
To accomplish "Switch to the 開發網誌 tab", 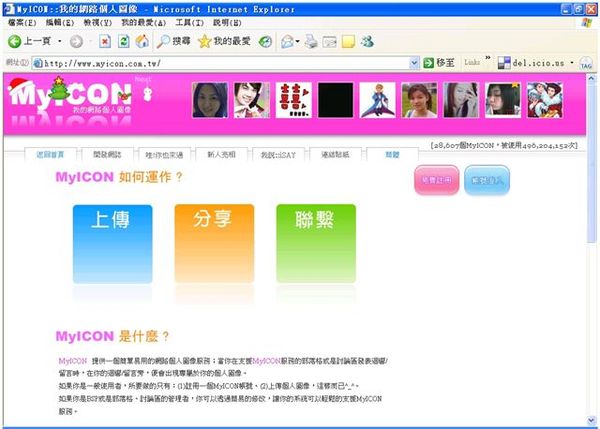I will [x=107, y=155].
